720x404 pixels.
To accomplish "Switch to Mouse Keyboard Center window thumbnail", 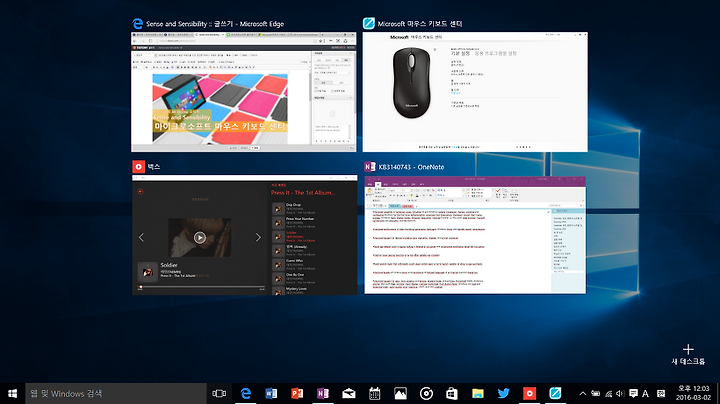I will pyautogui.click(x=475, y=92).
